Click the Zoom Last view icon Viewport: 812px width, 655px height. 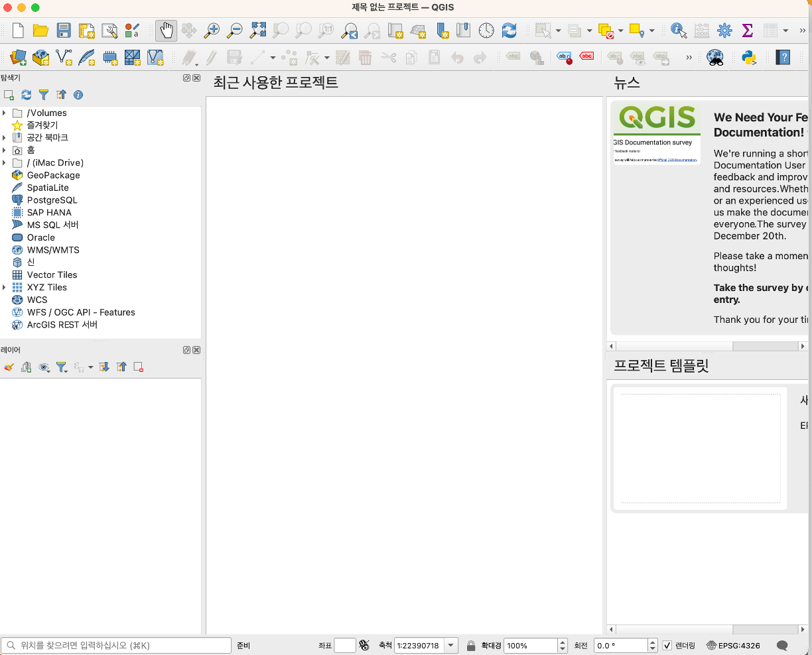click(350, 30)
